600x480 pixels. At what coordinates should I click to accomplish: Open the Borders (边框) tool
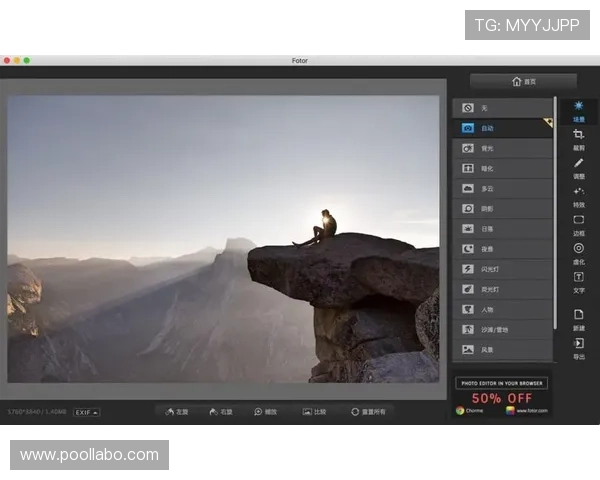(578, 224)
